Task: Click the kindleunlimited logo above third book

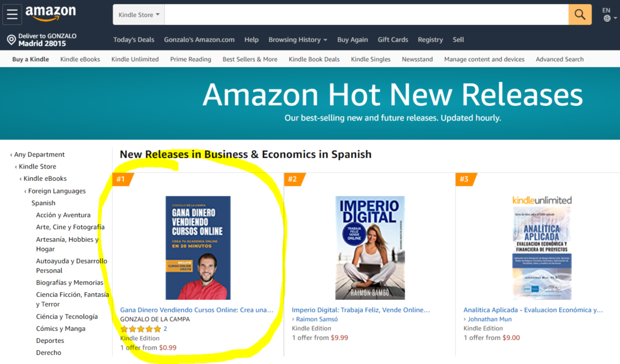Action: [x=542, y=200]
